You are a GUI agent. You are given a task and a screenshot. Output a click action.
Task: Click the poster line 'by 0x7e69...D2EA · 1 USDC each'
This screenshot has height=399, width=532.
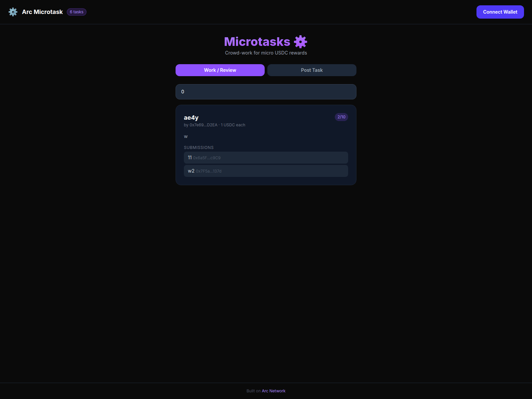(214, 125)
